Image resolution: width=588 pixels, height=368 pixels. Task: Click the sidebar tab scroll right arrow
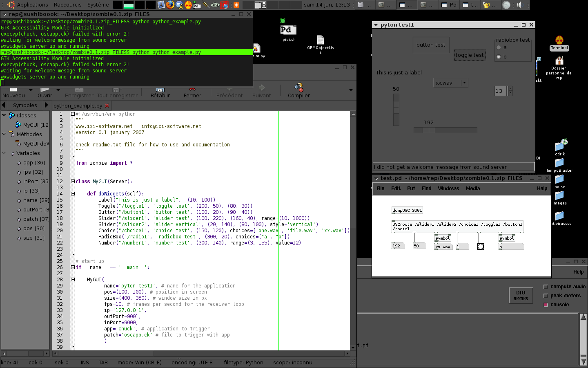pyautogui.click(x=46, y=105)
